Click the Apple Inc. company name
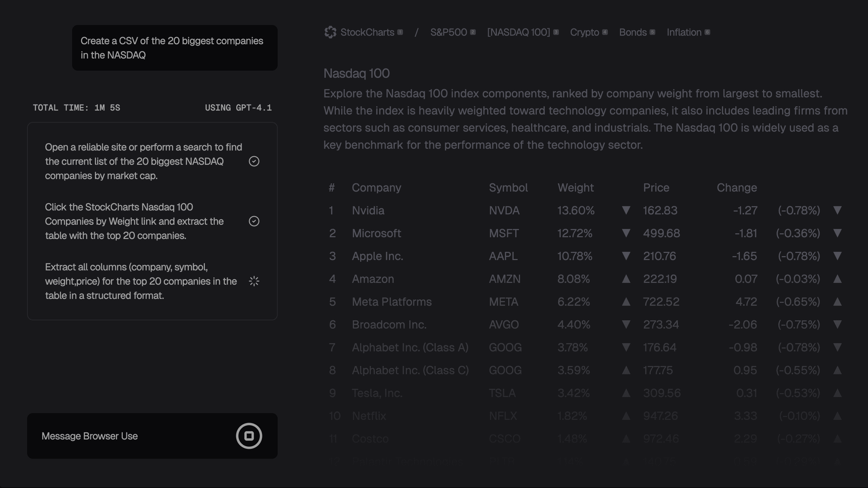Image resolution: width=868 pixels, height=488 pixels. tap(377, 256)
